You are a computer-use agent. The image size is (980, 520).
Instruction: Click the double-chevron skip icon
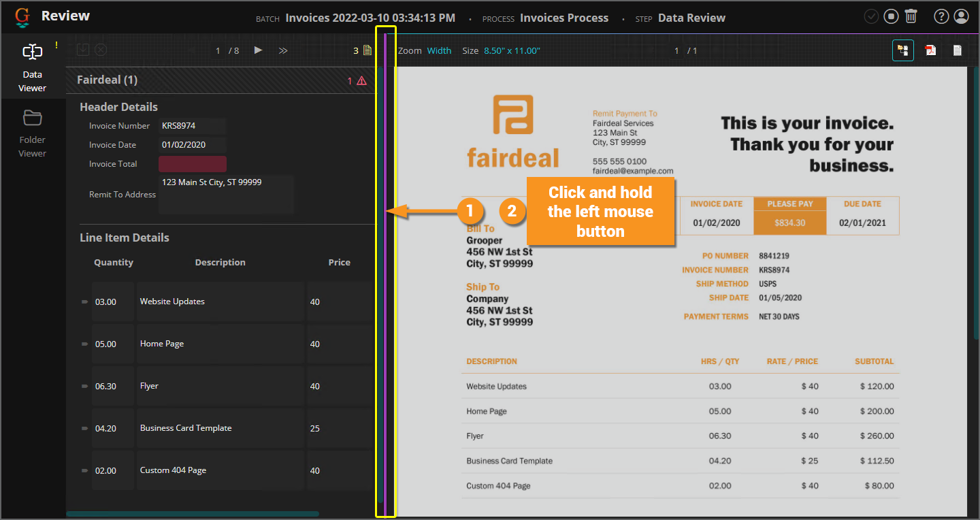[283, 50]
